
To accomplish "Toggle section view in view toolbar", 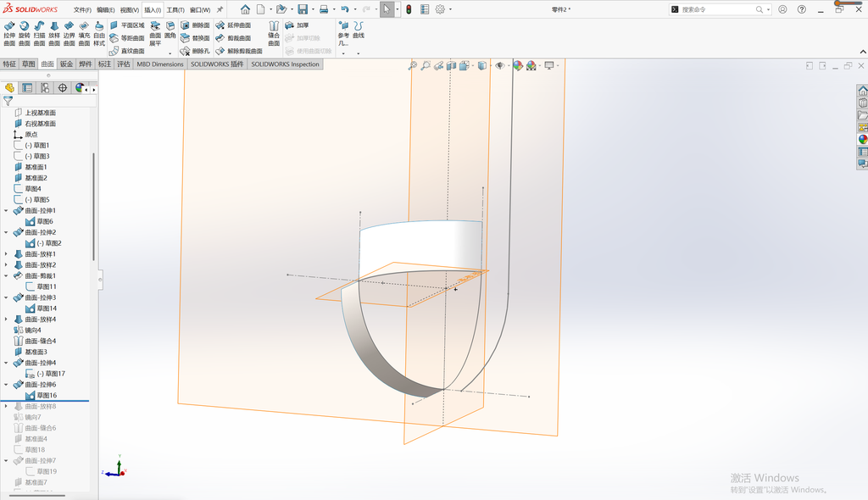I will tap(452, 65).
